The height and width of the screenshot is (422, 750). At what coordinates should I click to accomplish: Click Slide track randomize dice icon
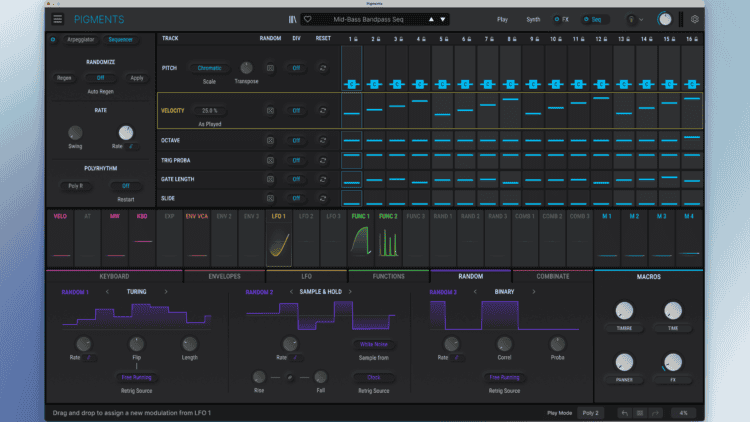click(x=270, y=198)
